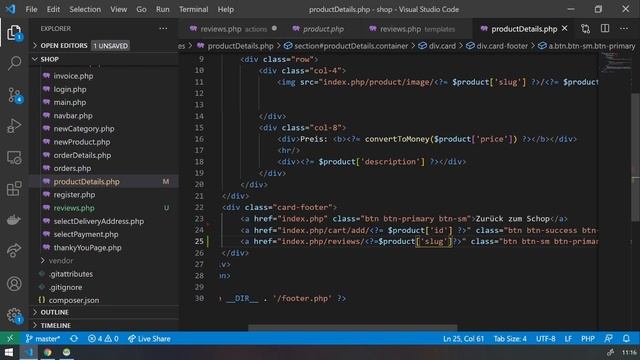
Task: Open editor More Actions ellipsis
Action: (624, 29)
